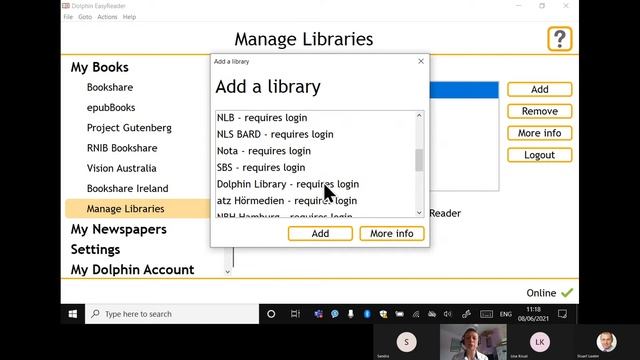
Task: Open Windows Security shield tray icon
Action: (x=383, y=314)
